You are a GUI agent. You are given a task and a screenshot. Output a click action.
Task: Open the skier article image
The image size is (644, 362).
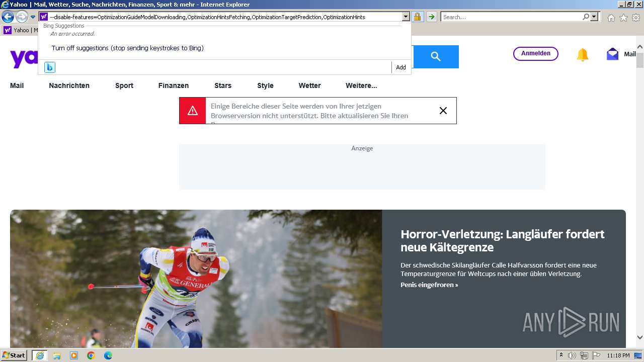(x=196, y=279)
